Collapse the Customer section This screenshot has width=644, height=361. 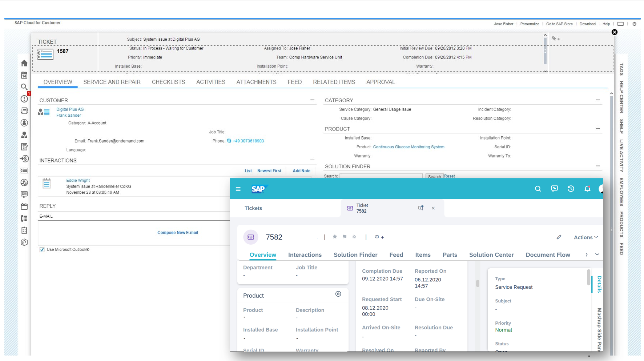pyautogui.click(x=312, y=100)
